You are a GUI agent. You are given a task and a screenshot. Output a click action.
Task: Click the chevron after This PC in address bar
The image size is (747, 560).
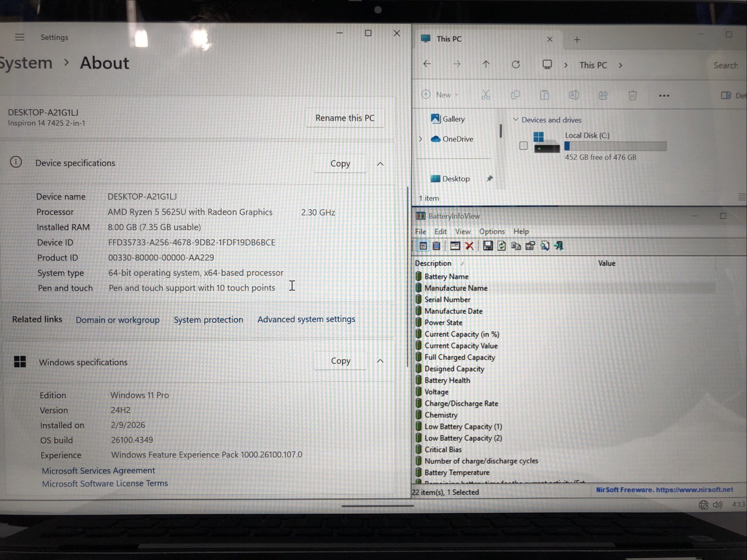(620, 65)
